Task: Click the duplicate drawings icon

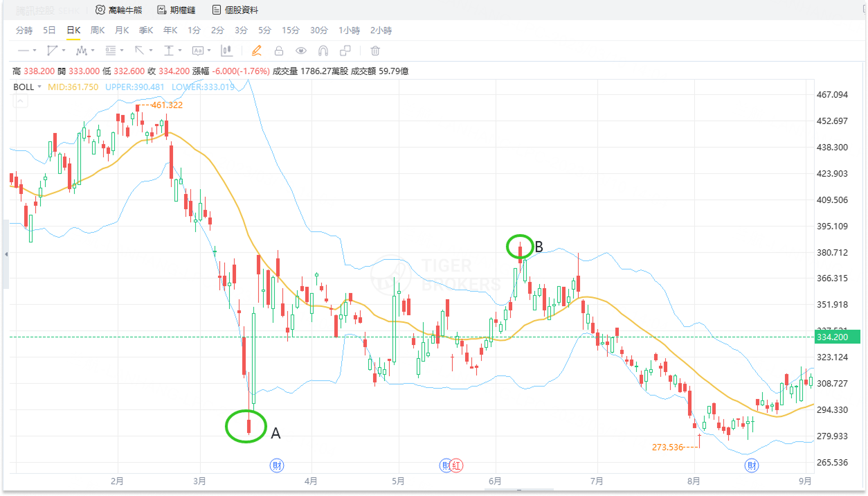Action: click(x=345, y=51)
